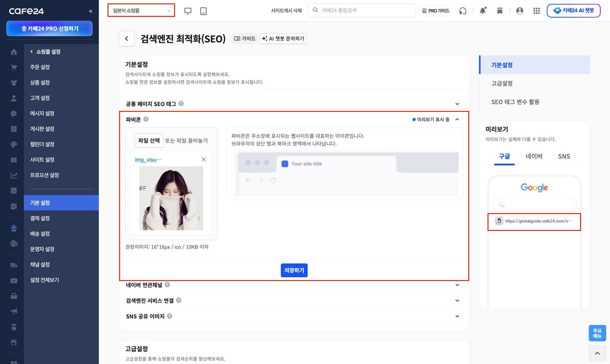Screen dimensions: 610x364
Task: Click the help icon next to 네이버 연관채널
Action: pyautogui.click(x=167, y=285)
